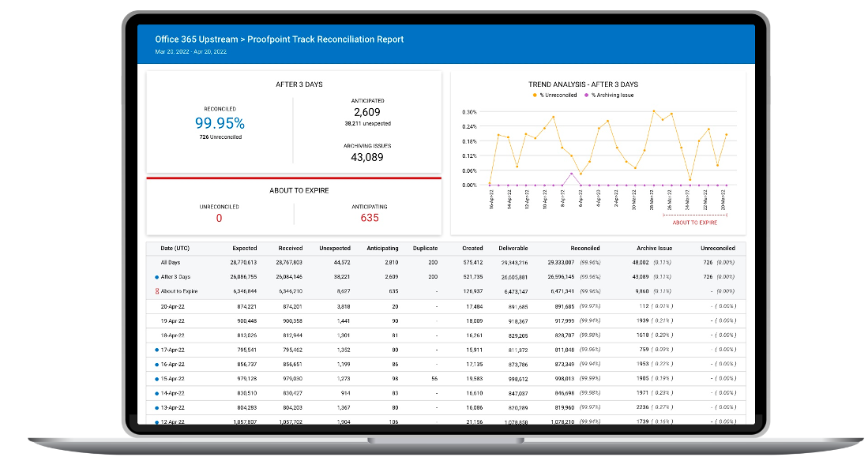This screenshot has height=457, width=868.
Task: Open the Office 365 Upstream breadcrumb link
Action: pos(197,39)
